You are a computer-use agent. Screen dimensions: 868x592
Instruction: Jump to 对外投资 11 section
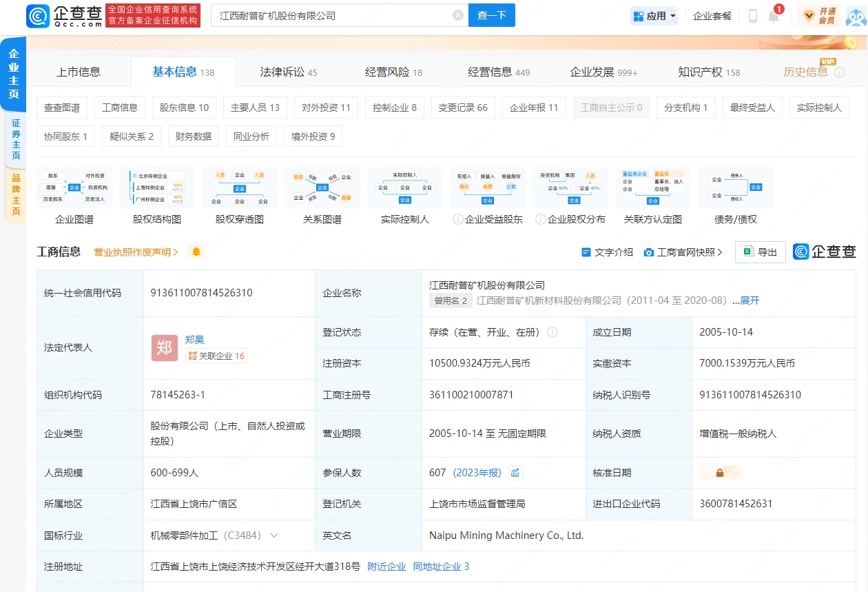click(326, 108)
